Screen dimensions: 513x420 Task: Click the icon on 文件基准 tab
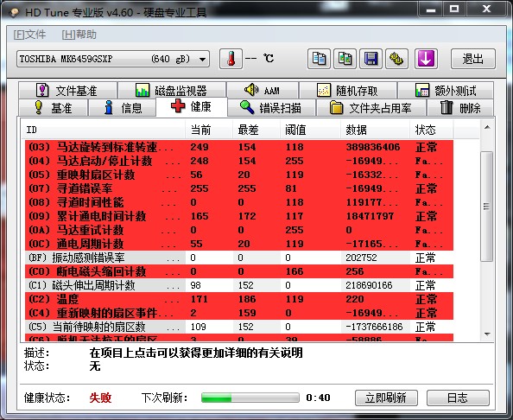pos(42,90)
